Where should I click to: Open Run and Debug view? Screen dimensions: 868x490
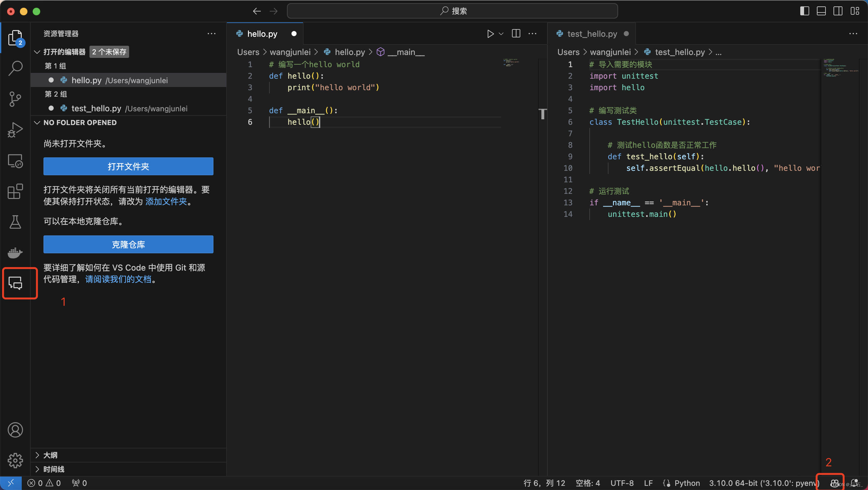[x=15, y=130]
